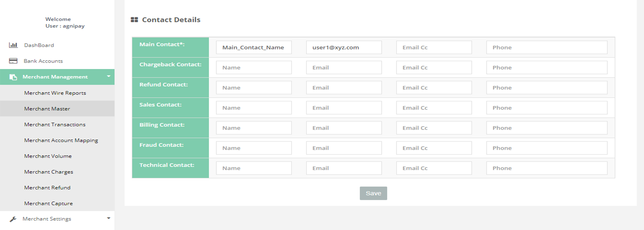This screenshot has height=230, width=644.
Task: Click the Merchant Settings wrench icon
Action: 13,219
